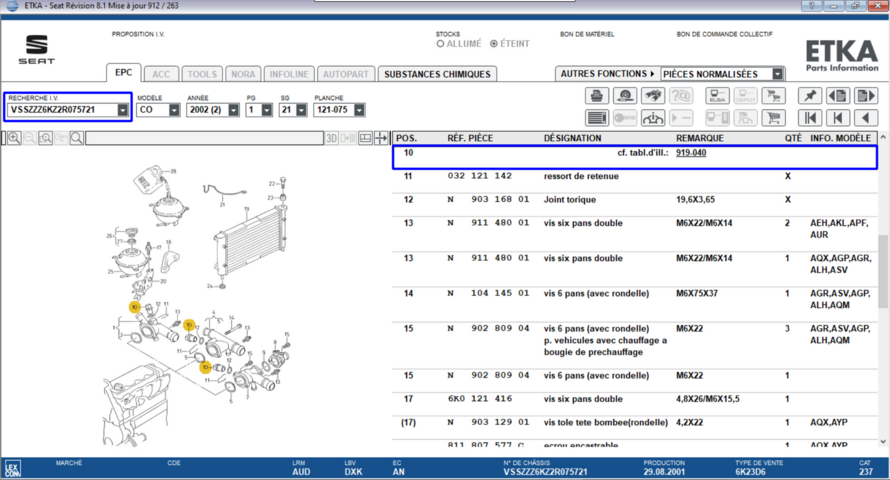Image resolution: width=890 pixels, height=480 pixels.
Task: Switch to the INFOLINE tab
Action: [x=289, y=74]
